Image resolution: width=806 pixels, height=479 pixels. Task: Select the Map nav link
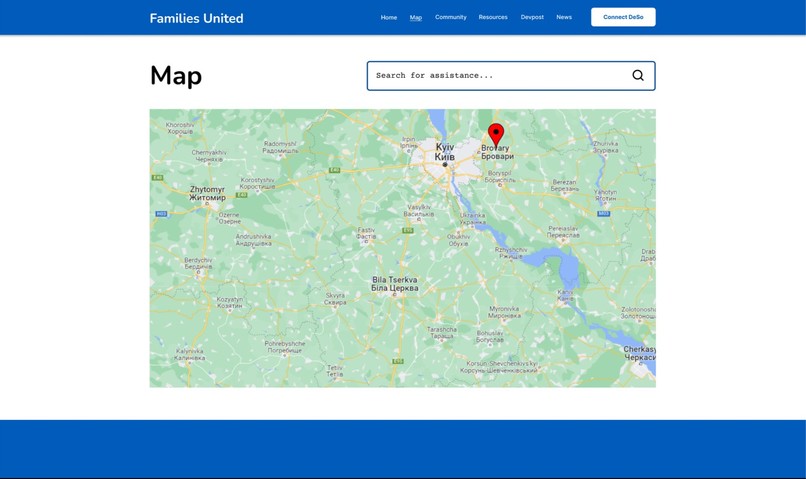416,17
